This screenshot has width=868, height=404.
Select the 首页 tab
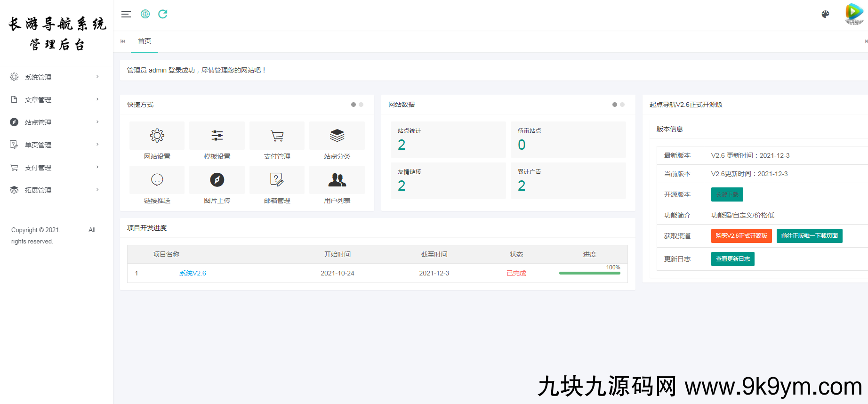145,41
